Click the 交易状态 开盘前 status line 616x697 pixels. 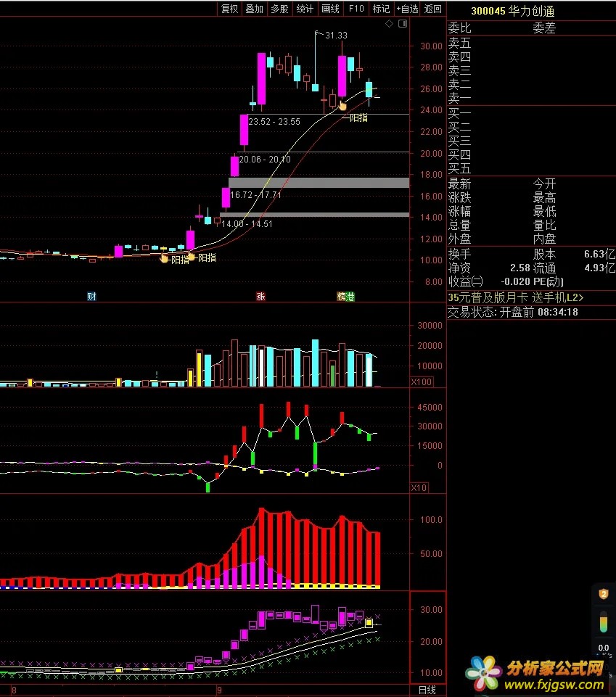click(513, 312)
